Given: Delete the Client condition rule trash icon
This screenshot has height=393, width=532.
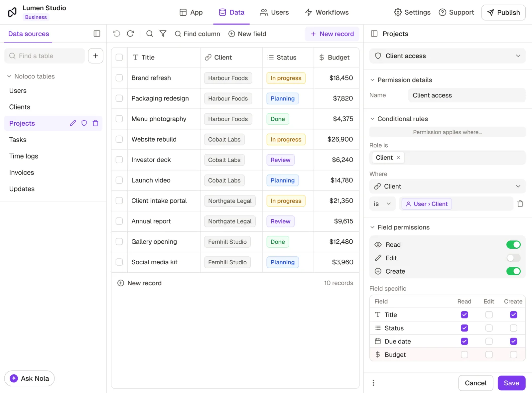Looking at the screenshot, I should tap(520, 204).
